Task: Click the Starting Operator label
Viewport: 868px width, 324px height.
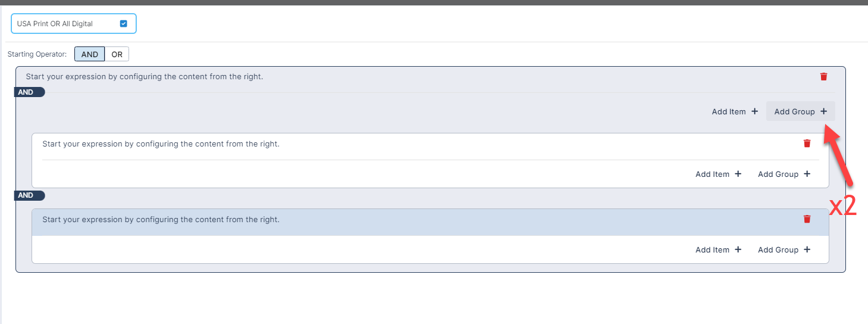Action: [x=37, y=54]
